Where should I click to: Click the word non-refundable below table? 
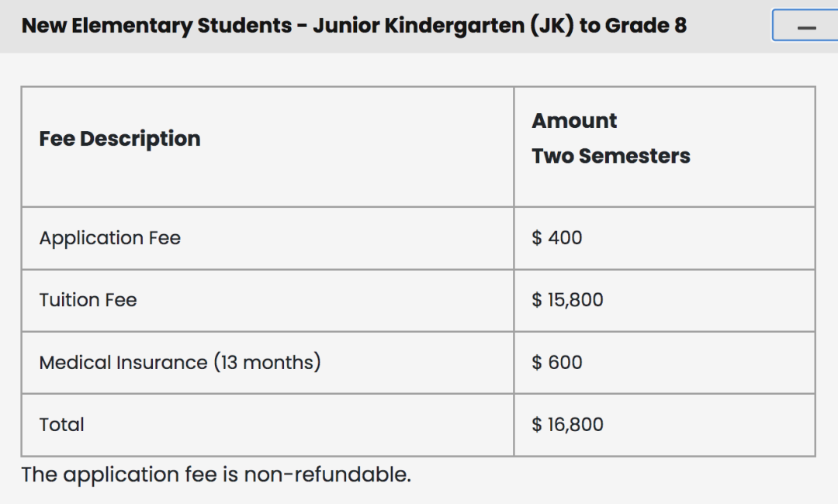pos(327,475)
